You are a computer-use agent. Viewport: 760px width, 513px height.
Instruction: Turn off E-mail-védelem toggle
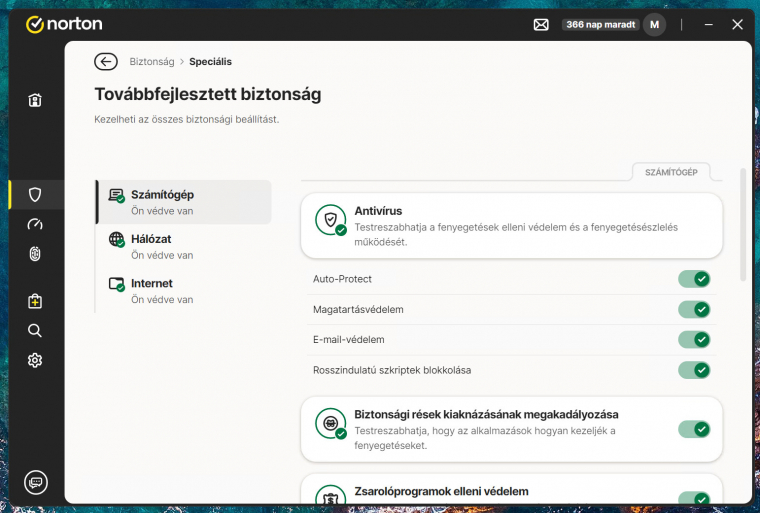coord(694,340)
